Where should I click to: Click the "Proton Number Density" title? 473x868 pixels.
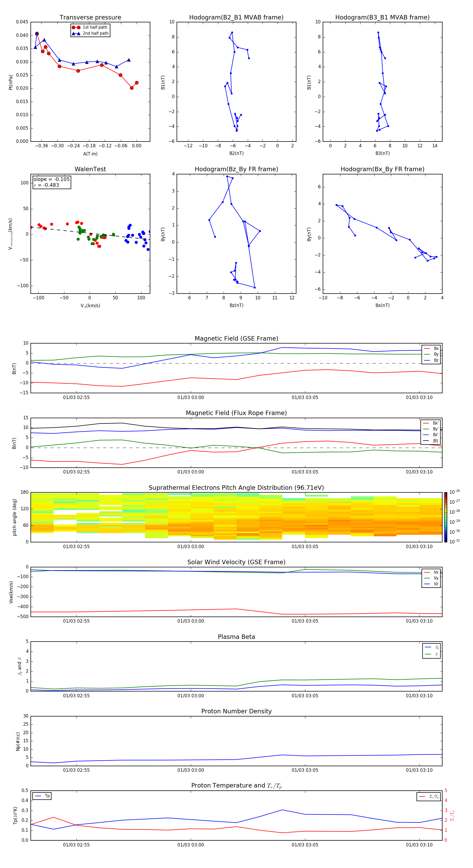pos(236,711)
